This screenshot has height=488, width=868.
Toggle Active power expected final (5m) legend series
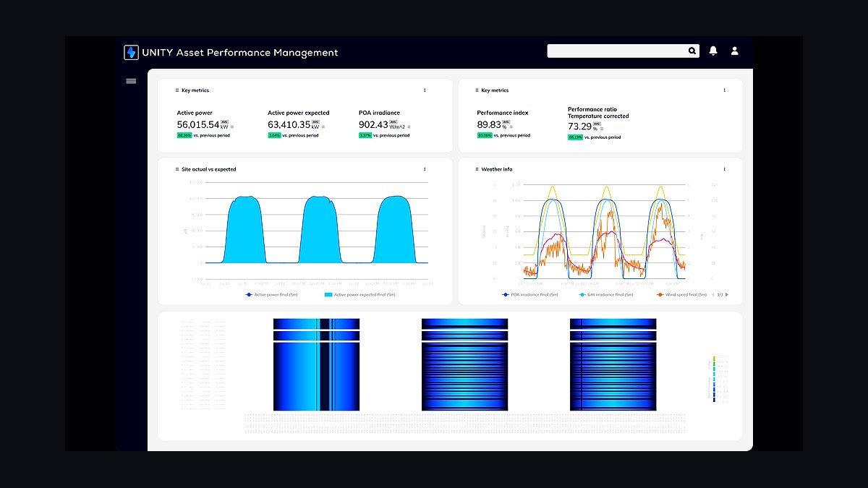click(359, 294)
